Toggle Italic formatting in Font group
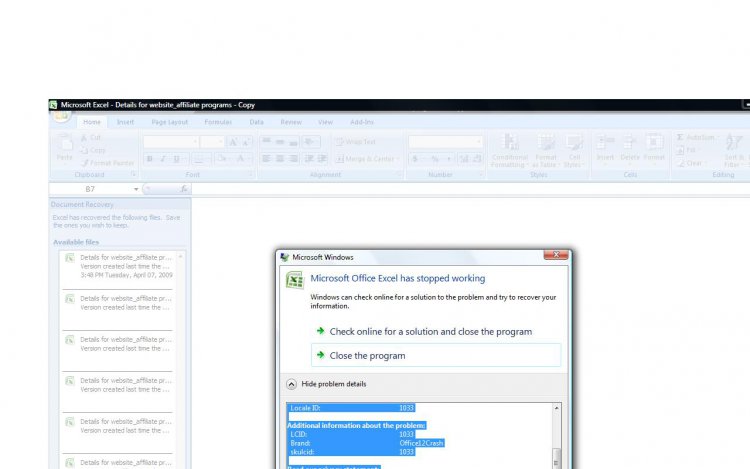Viewport: 750px width, 469px height. [x=163, y=159]
